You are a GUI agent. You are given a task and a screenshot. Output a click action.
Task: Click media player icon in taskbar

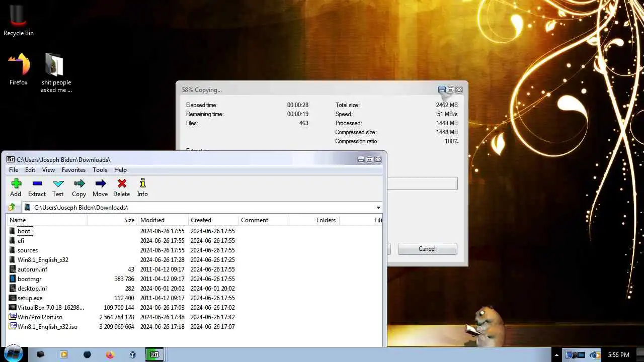pyautogui.click(x=64, y=354)
